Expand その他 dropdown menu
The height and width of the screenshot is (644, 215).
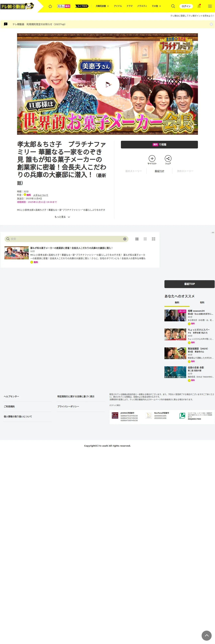click(156, 6)
